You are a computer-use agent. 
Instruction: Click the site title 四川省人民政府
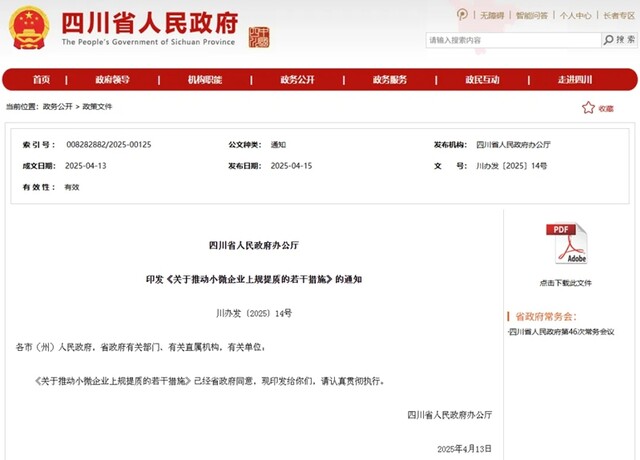pyautogui.click(x=150, y=22)
